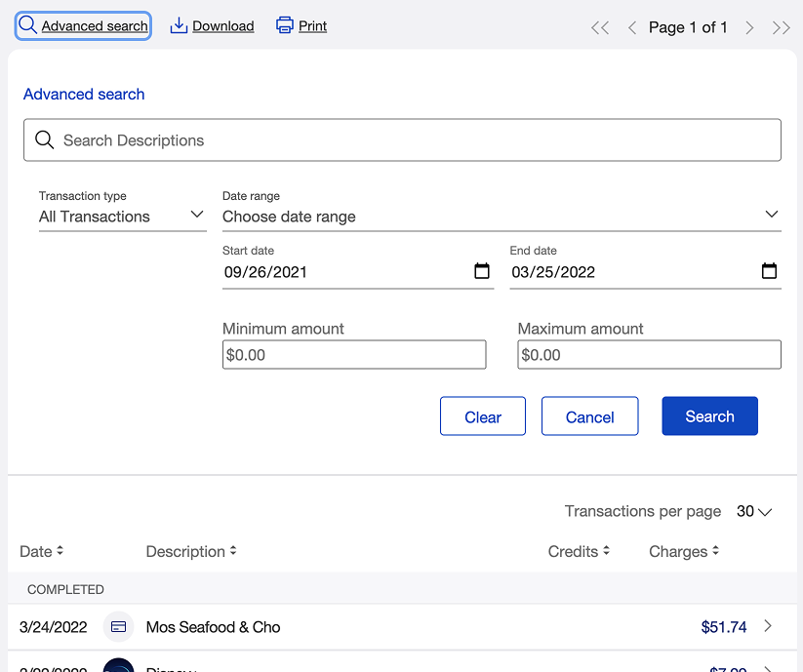Sort by Credits column arrows

click(606, 551)
